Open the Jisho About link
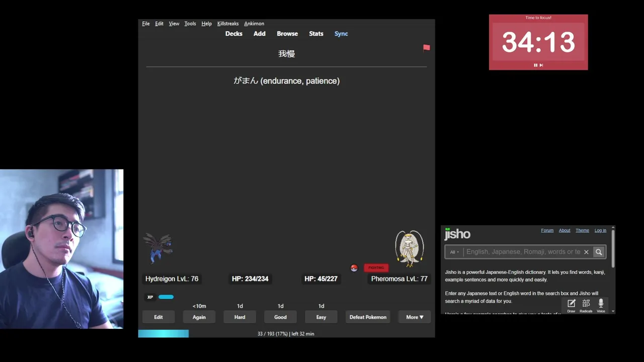644x362 pixels. pos(565,230)
